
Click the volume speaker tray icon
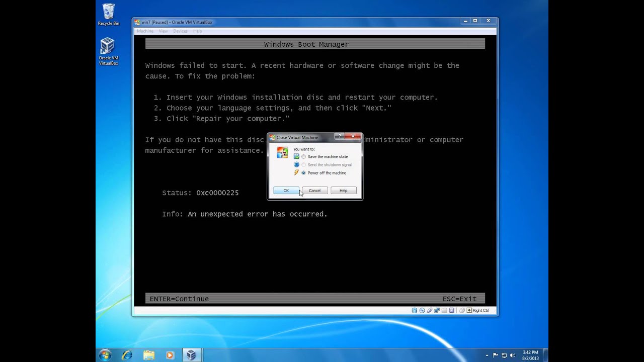[513, 355]
